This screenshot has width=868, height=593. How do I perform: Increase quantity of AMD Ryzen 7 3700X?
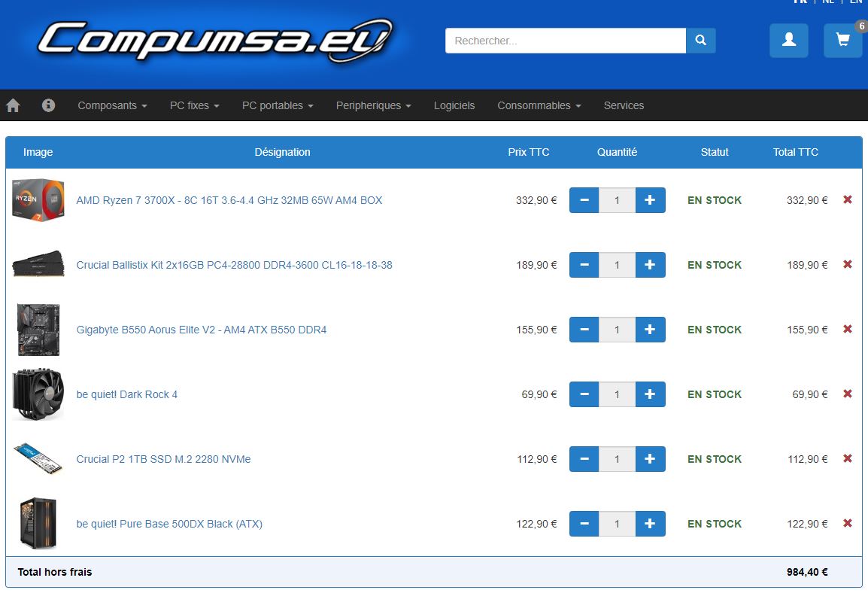[651, 200]
